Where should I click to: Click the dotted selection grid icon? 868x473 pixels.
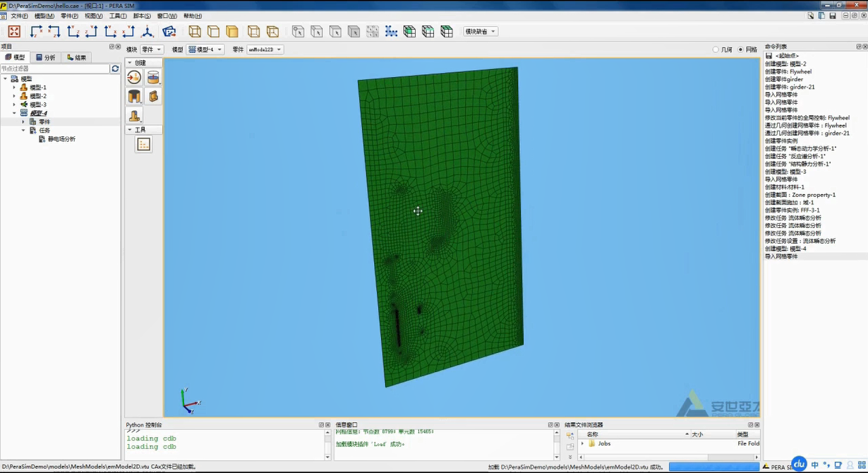372,31
